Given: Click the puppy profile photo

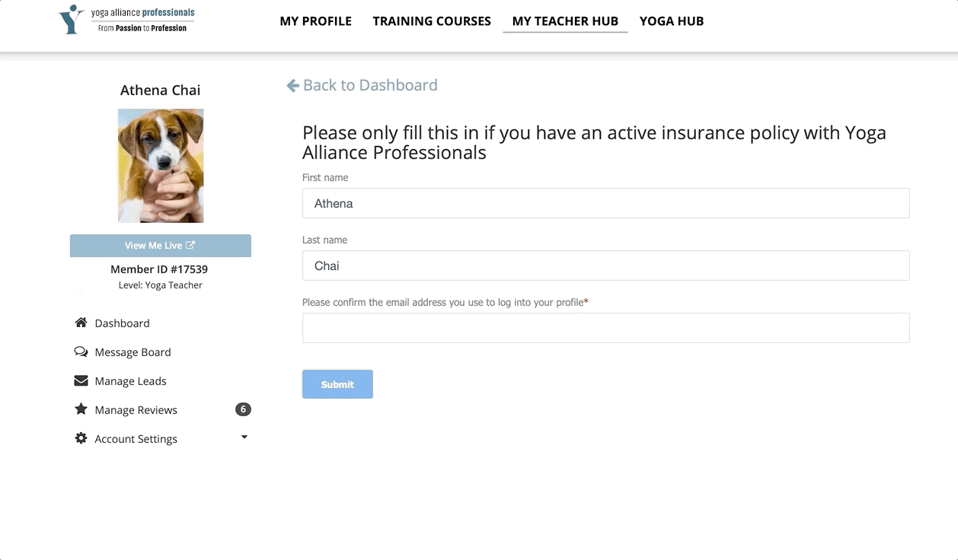Looking at the screenshot, I should tap(161, 165).
